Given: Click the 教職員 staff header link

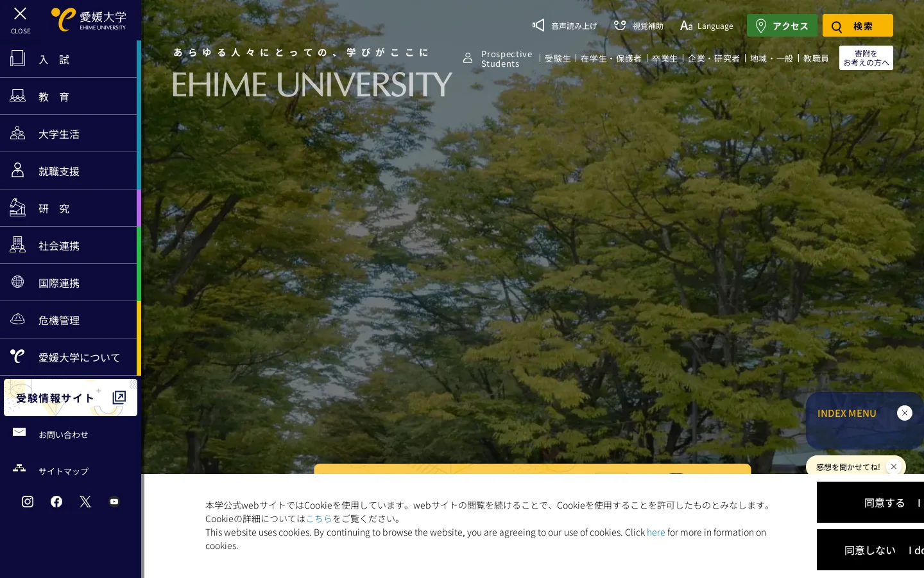Looking at the screenshot, I should coord(816,58).
